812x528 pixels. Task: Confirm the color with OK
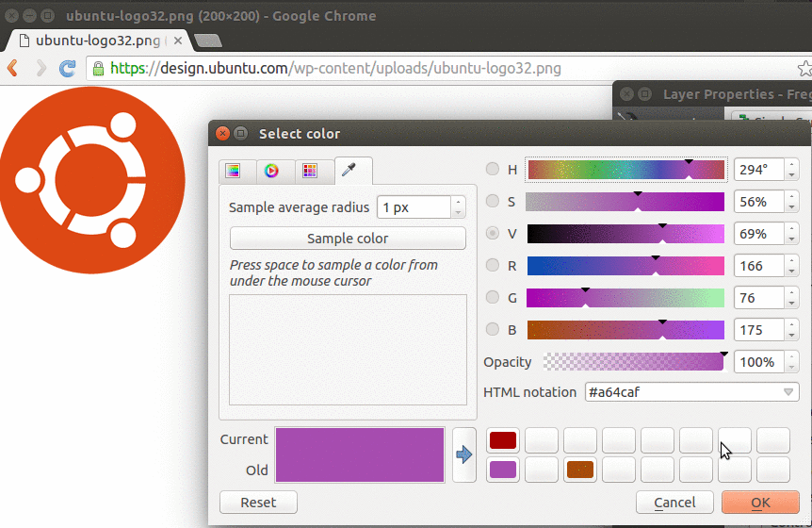tap(760, 503)
